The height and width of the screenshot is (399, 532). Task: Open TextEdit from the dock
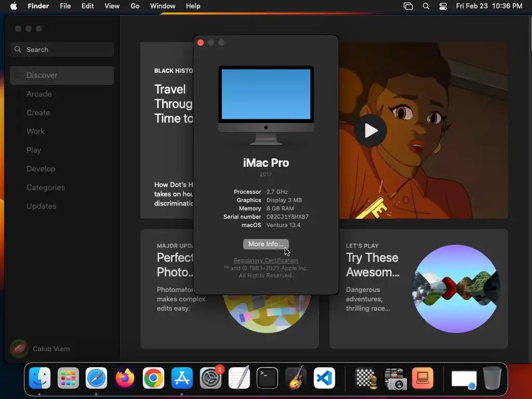coord(239,378)
